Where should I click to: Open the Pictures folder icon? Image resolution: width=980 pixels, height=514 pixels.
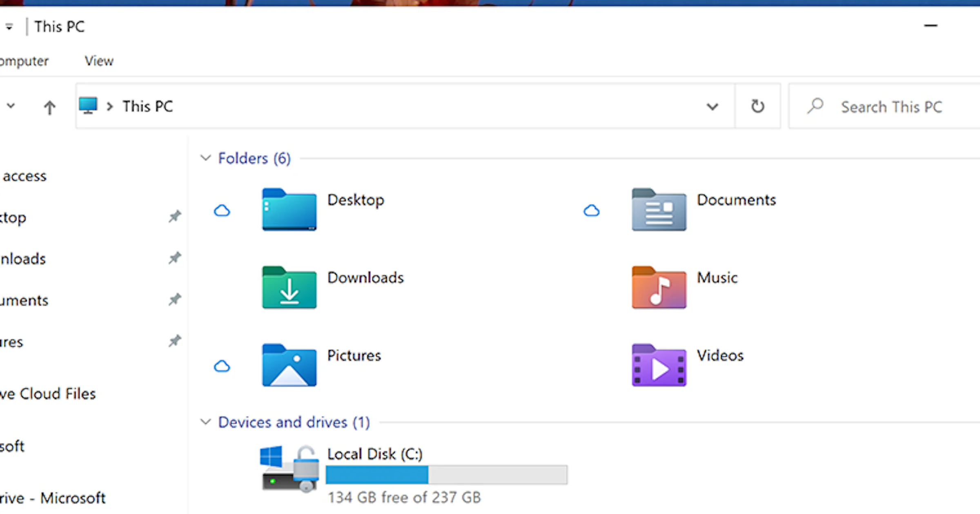(x=289, y=365)
